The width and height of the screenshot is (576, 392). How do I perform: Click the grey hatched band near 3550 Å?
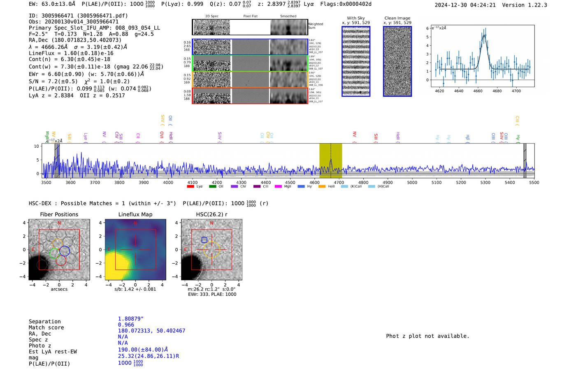pyautogui.click(x=57, y=160)
